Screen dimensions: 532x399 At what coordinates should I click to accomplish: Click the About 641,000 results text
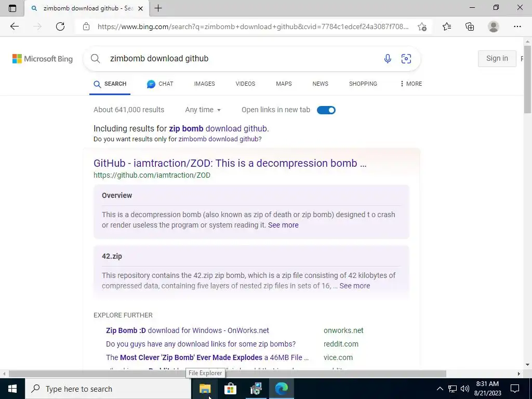point(129,110)
